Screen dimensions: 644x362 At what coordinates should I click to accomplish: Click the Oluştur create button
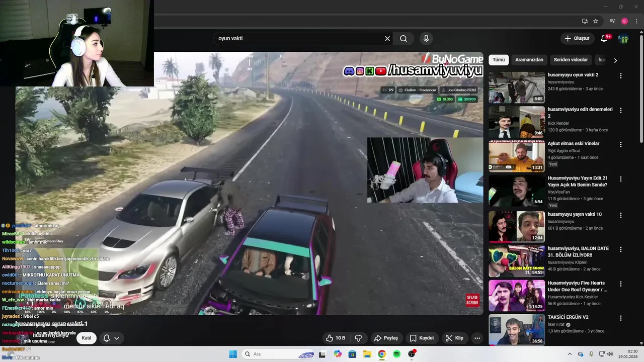[x=577, y=38]
